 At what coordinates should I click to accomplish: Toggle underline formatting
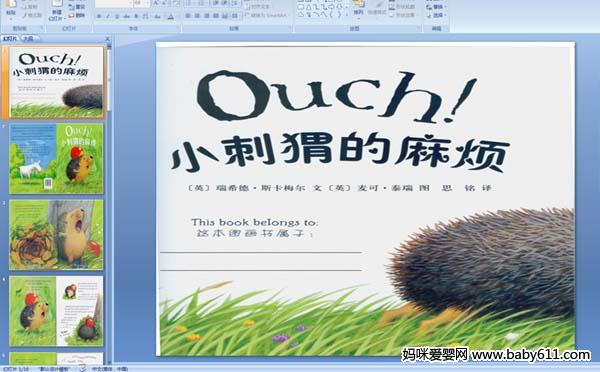click(x=117, y=16)
